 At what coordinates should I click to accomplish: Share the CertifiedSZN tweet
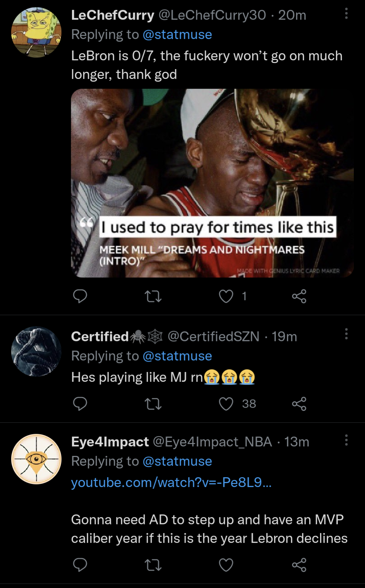point(299,404)
